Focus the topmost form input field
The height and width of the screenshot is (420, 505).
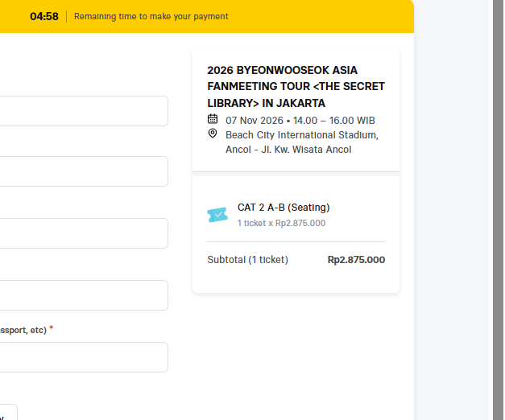[84, 111]
